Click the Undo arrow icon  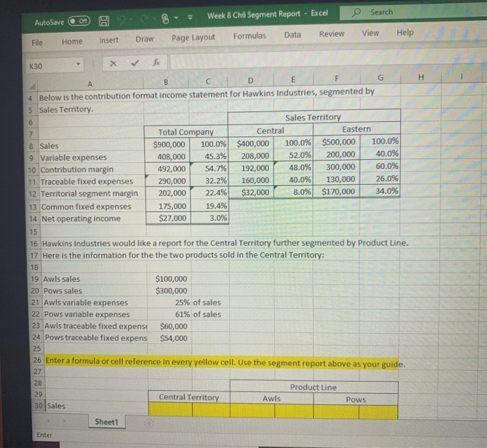[x=122, y=20]
